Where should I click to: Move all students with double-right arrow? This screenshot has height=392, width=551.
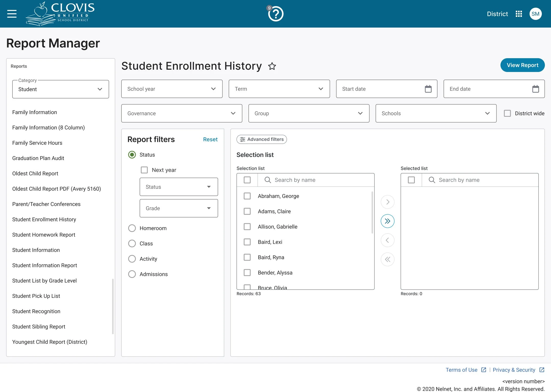(x=387, y=221)
